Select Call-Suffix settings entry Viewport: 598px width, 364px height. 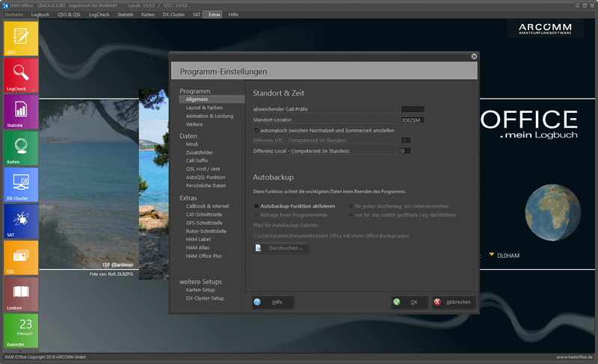click(197, 161)
